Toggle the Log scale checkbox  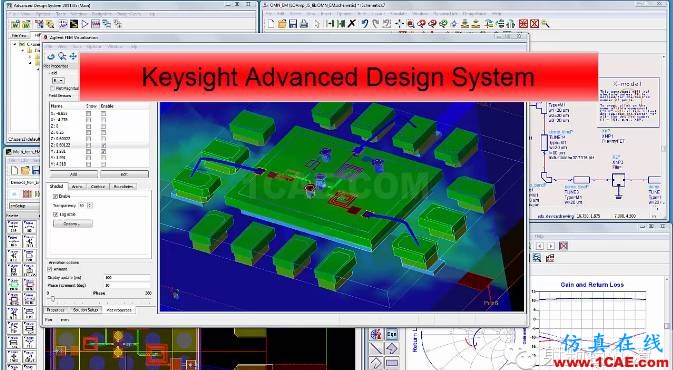click(55, 214)
